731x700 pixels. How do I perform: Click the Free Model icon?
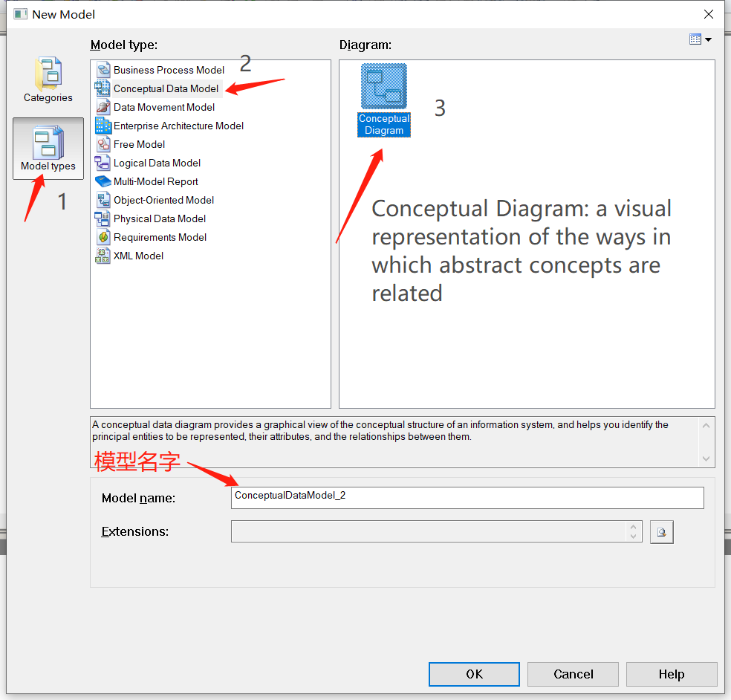104,143
